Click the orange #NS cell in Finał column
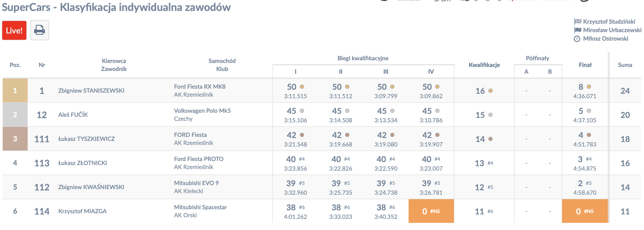Image resolution: width=644 pixels, height=230 pixels. pyautogui.click(x=585, y=211)
